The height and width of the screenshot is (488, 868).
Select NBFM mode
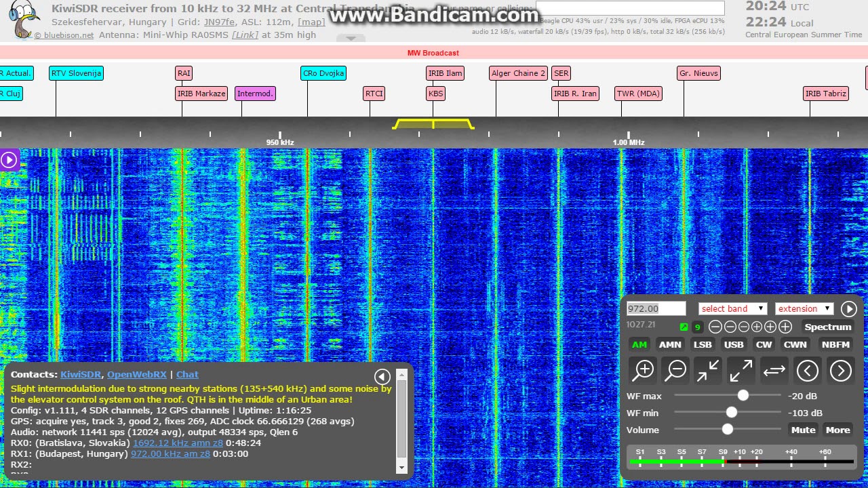(835, 344)
